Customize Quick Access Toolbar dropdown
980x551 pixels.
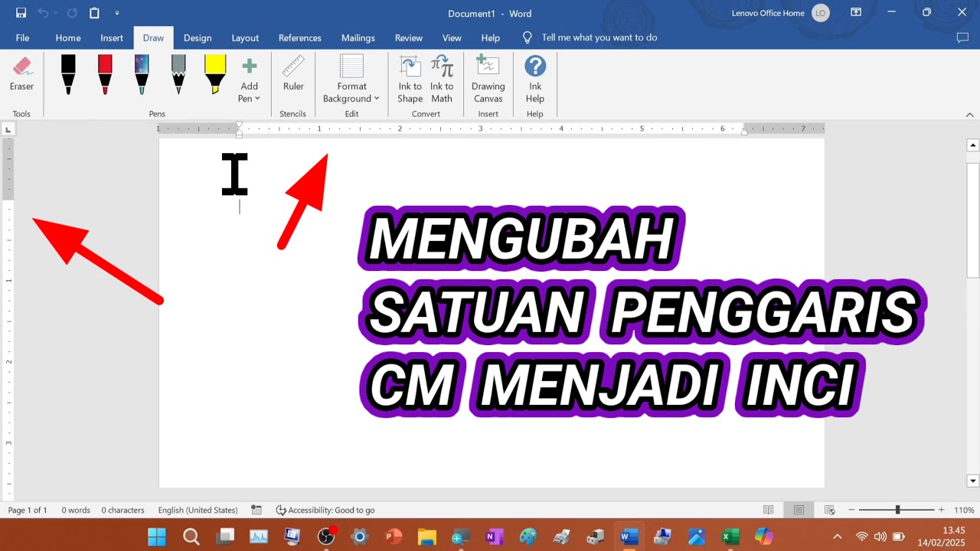click(x=117, y=13)
